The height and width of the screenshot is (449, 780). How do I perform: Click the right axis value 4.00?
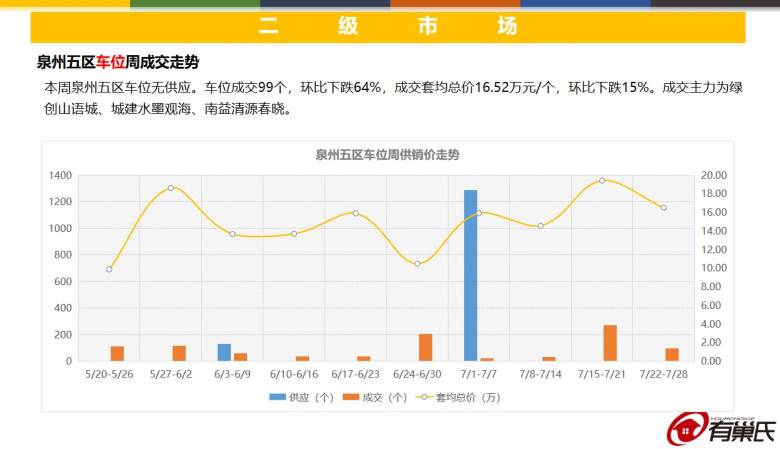pyautogui.click(x=711, y=324)
